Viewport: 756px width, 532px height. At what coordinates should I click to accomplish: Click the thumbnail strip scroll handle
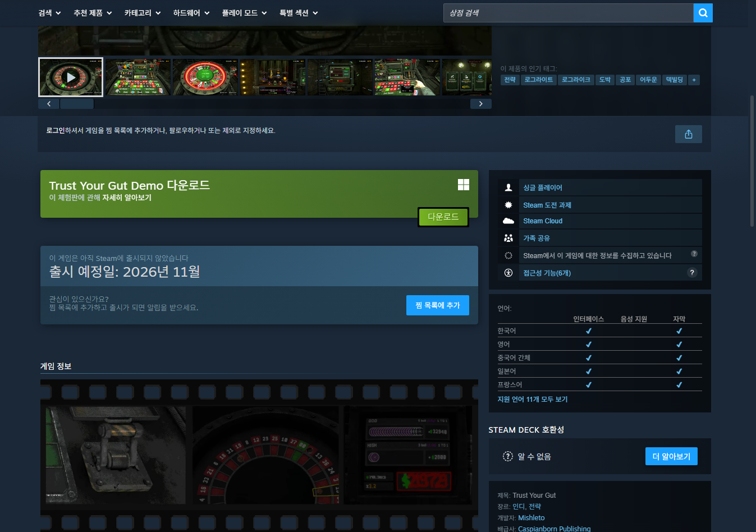tap(77, 104)
